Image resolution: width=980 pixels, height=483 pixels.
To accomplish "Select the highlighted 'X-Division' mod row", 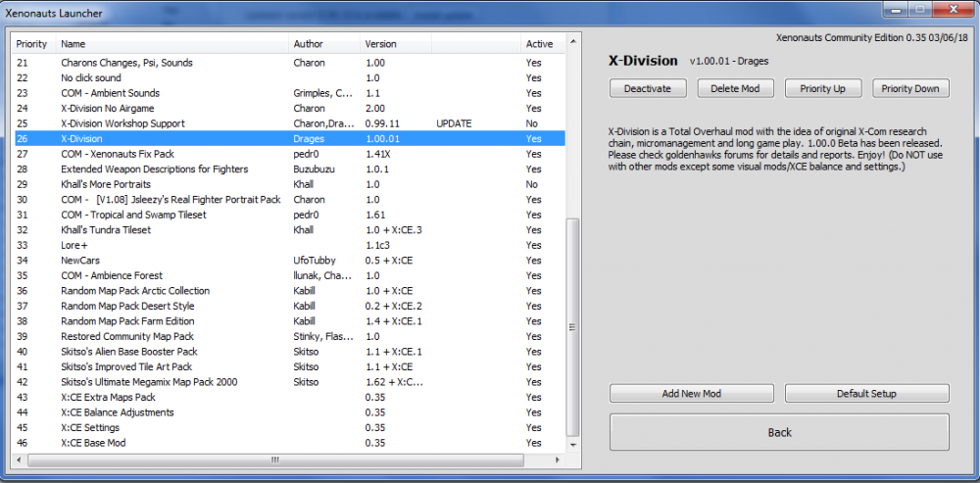I will [x=289, y=139].
